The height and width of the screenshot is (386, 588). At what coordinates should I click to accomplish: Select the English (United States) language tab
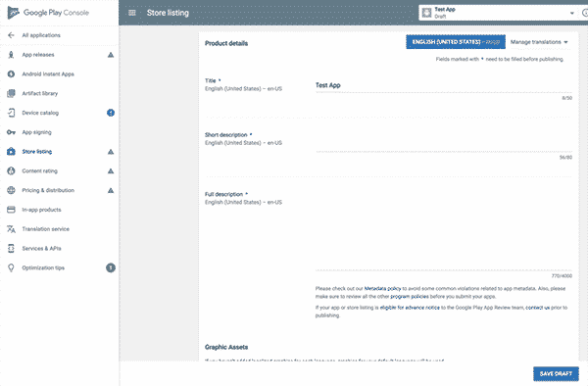[456, 42]
